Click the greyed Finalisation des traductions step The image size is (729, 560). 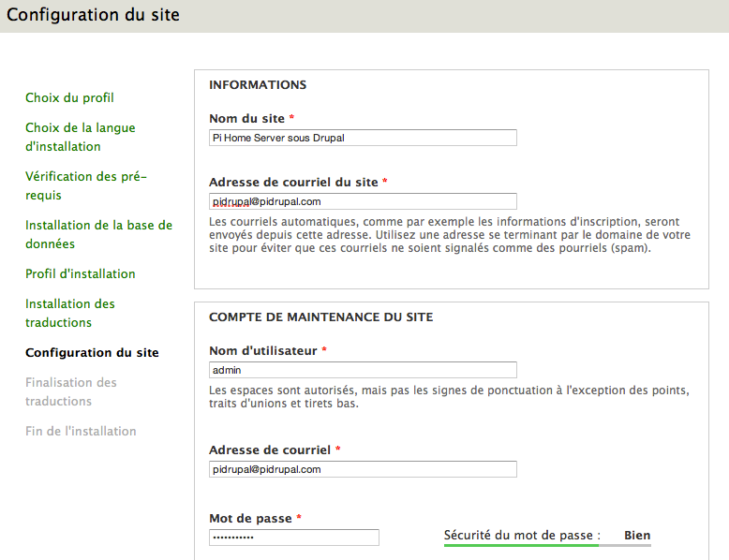coord(71,391)
